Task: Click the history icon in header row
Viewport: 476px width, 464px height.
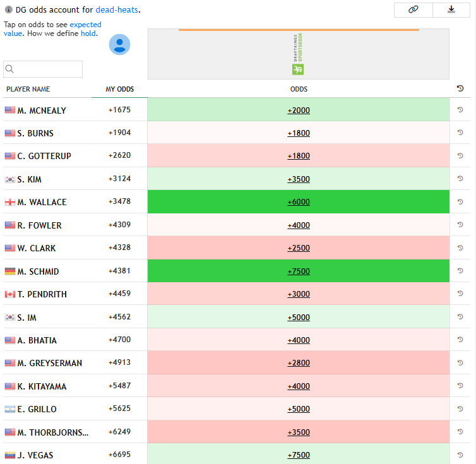Action: tap(460, 88)
